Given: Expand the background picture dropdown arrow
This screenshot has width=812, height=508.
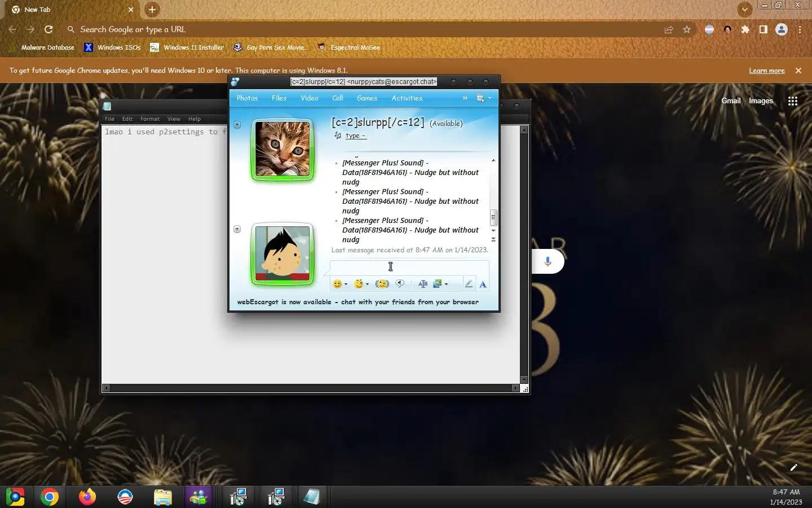Looking at the screenshot, I should (x=446, y=284).
